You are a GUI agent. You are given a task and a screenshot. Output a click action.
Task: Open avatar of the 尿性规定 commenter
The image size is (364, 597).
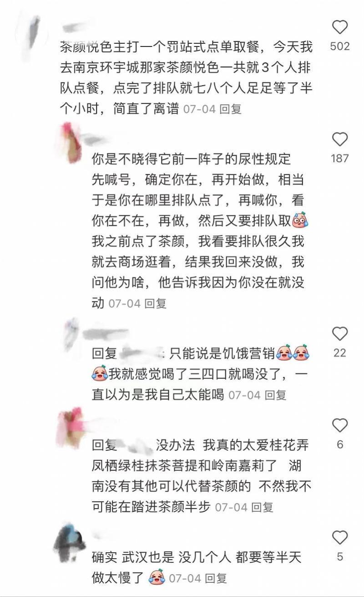[71, 142]
